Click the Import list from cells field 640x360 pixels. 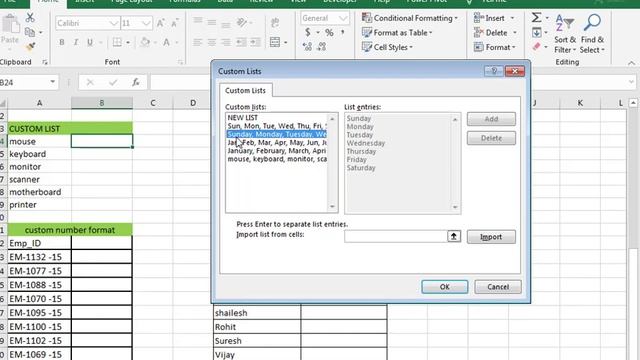(x=395, y=236)
